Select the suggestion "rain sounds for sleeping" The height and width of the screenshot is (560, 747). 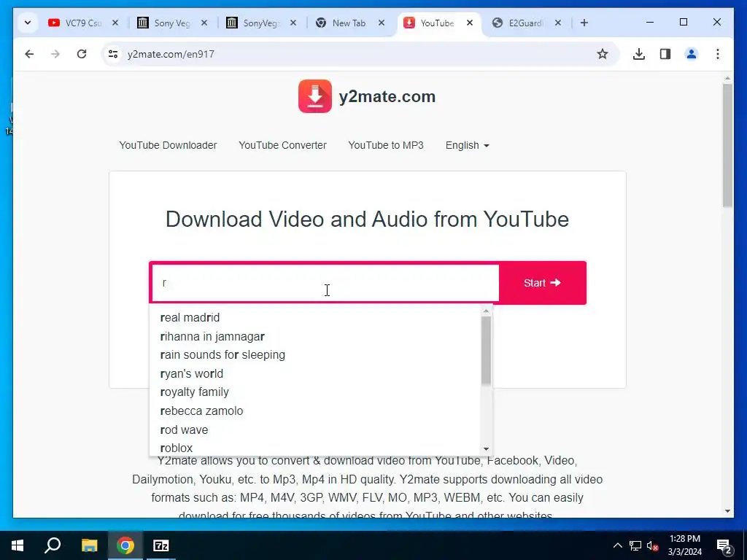coord(223,355)
